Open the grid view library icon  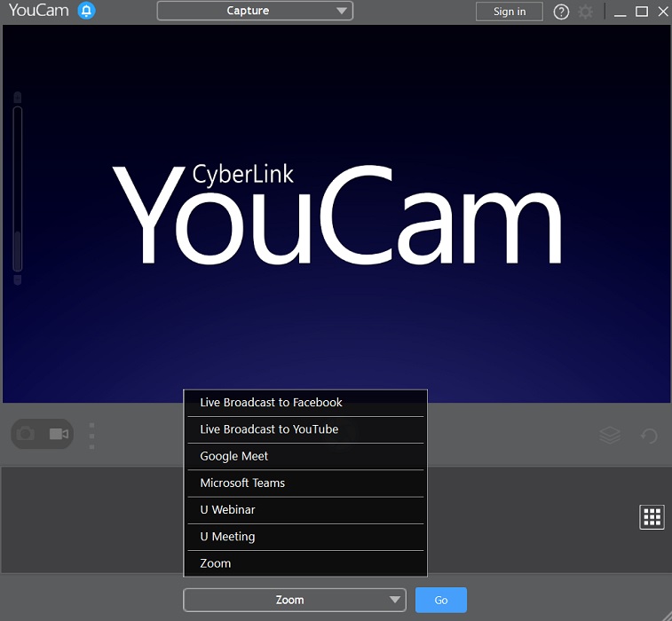click(x=652, y=517)
